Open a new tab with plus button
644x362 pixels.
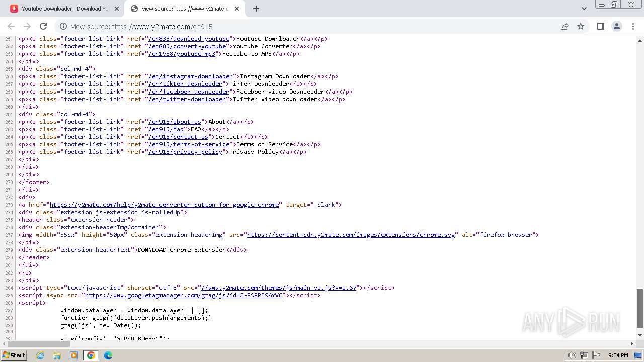pyautogui.click(x=256, y=9)
